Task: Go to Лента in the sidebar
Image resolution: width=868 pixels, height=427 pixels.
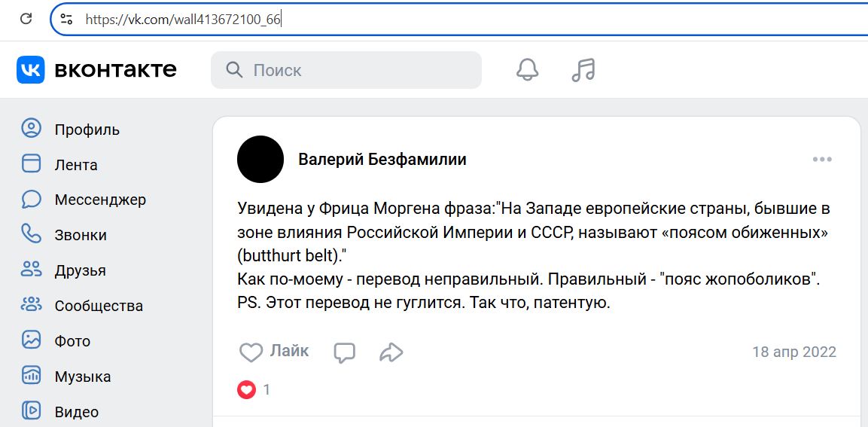Action: [59, 164]
